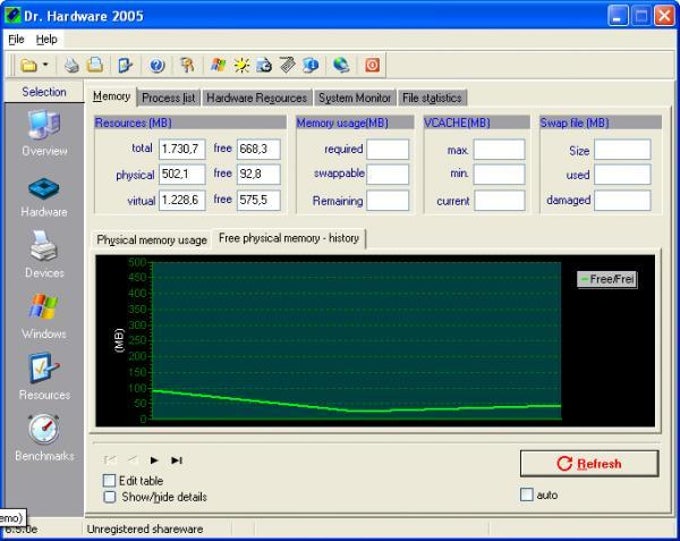The width and height of the screenshot is (680, 541).
Task: Expand the folder icon dropdown arrow
Action: [x=45, y=66]
